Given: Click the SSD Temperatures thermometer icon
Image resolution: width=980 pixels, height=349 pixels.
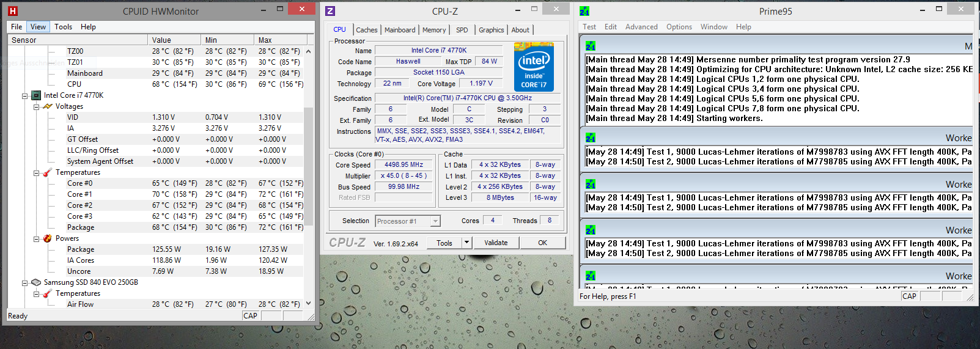Looking at the screenshot, I should pyautogui.click(x=48, y=293).
